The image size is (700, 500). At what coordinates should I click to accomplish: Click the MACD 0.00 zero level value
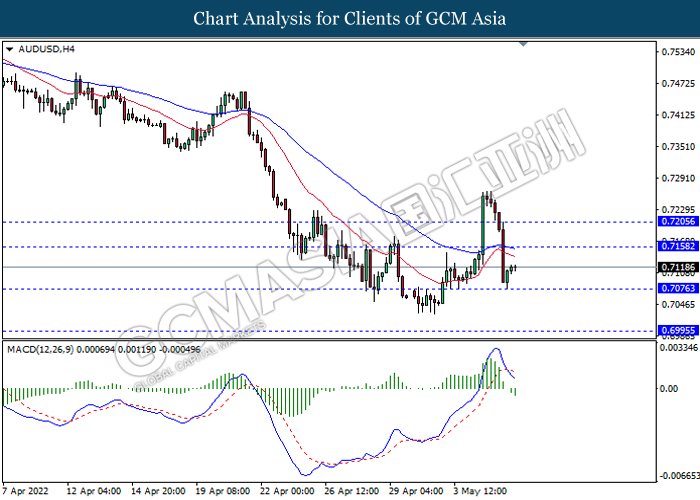click(x=669, y=389)
